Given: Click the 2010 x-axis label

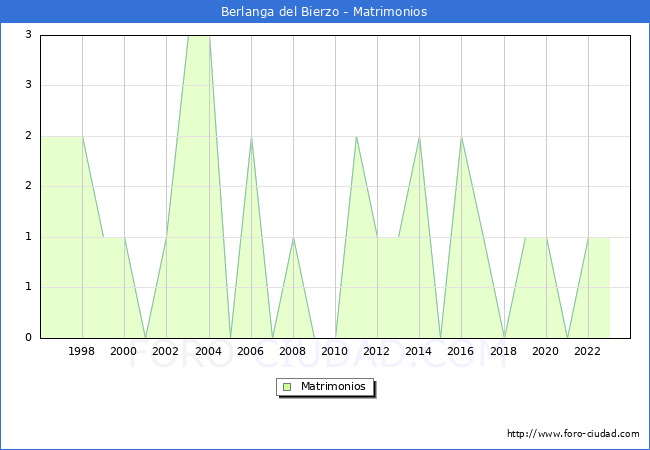Looking at the screenshot, I should [335, 351].
